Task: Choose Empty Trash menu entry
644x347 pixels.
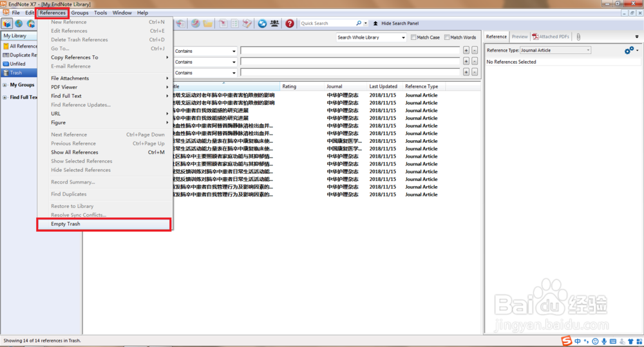Action: [x=104, y=224]
